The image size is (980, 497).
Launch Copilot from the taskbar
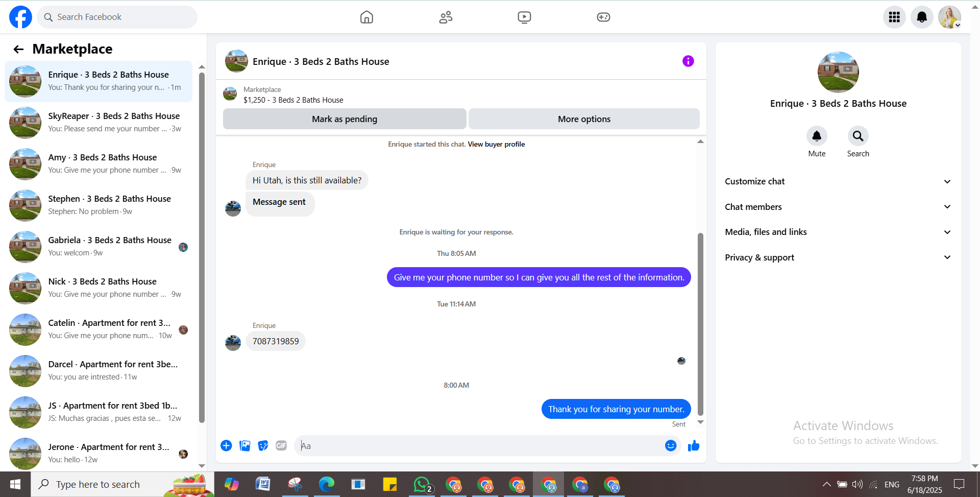(x=231, y=484)
